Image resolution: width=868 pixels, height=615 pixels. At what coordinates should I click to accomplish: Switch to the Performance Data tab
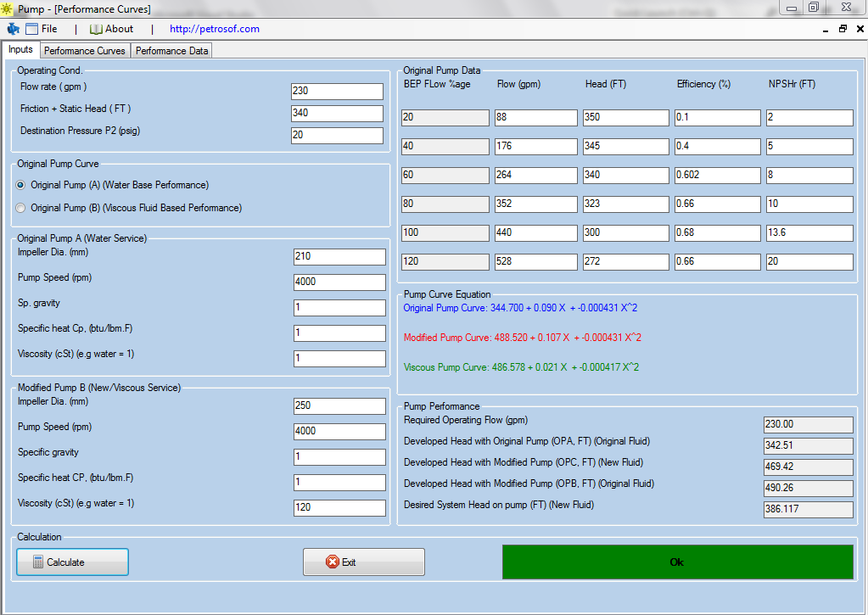(x=171, y=50)
